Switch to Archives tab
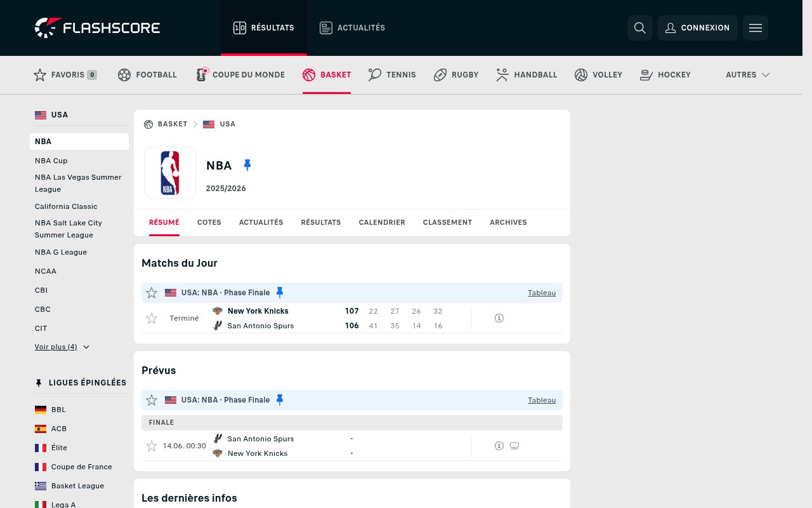This screenshot has height=508, width=812. [x=508, y=222]
